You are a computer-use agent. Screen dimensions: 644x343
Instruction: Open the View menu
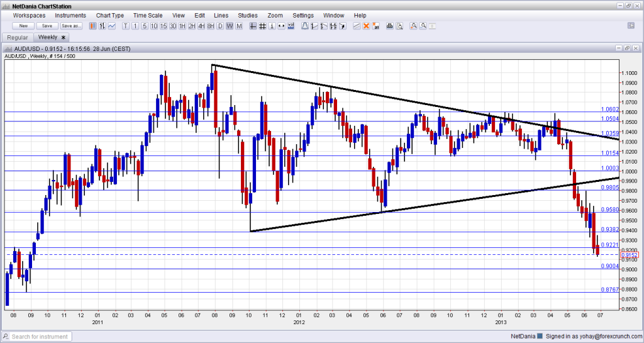coord(178,15)
